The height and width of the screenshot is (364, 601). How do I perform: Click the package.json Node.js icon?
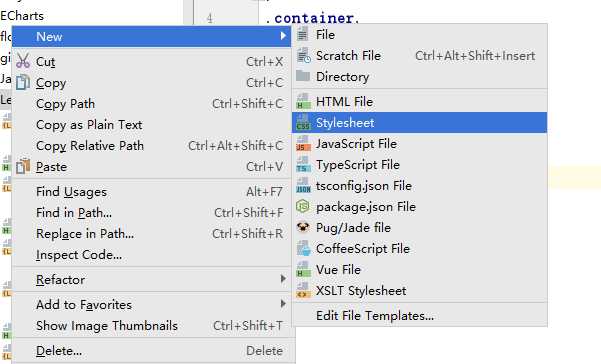click(x=303, y=207)
